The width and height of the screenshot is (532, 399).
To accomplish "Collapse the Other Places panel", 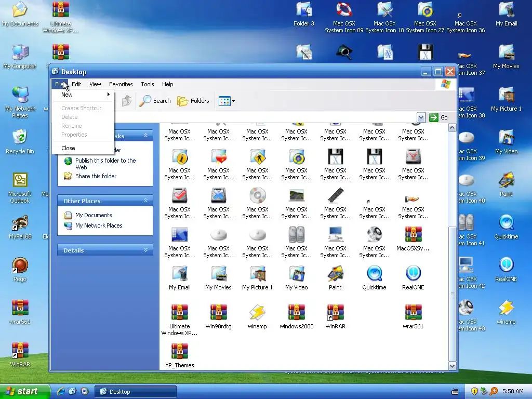I will pos(145,201).
